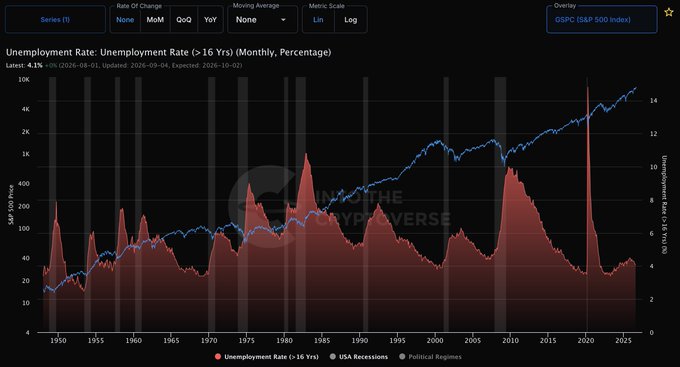Screen dimensions: 680x367
Task: Click the 1985 label on the x-axis
Action: click(x=322, y=341)
